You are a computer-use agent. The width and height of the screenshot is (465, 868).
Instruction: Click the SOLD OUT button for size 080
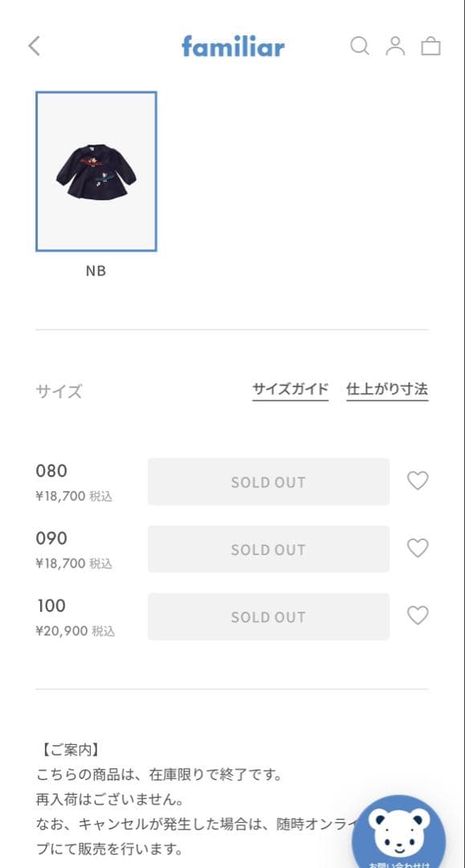click(x=268, y=481)
